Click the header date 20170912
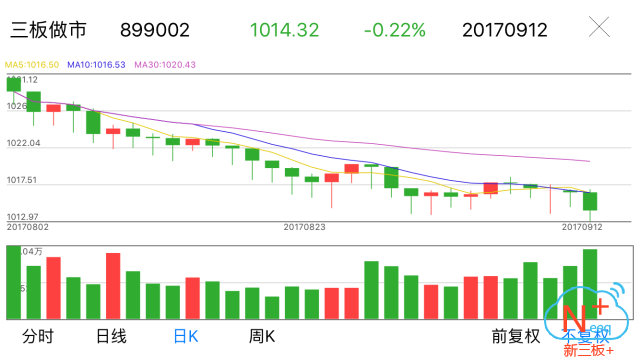 (x=505, y=30)
